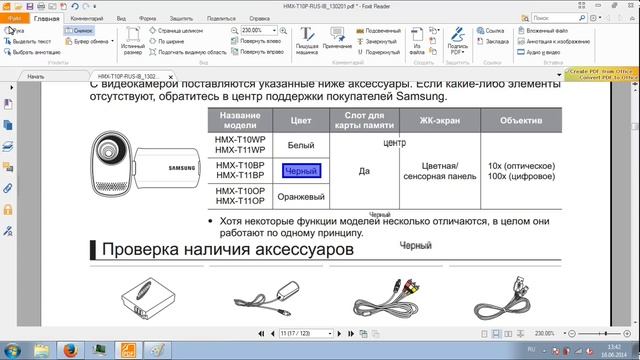This screenshot has height=360, width=640.
Task: Open Firefox from the Windows taskbar
Action: 70,350
